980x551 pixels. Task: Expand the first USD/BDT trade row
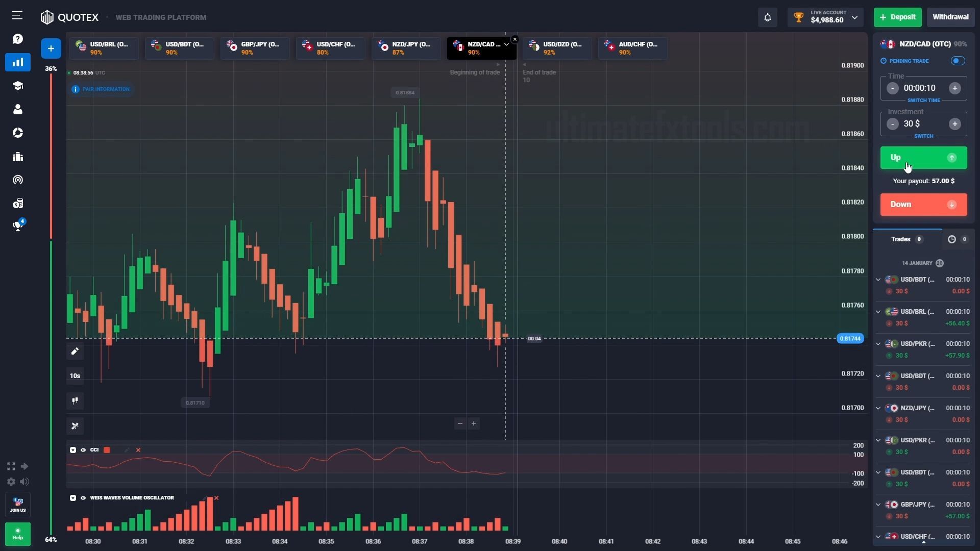[878, 280]
